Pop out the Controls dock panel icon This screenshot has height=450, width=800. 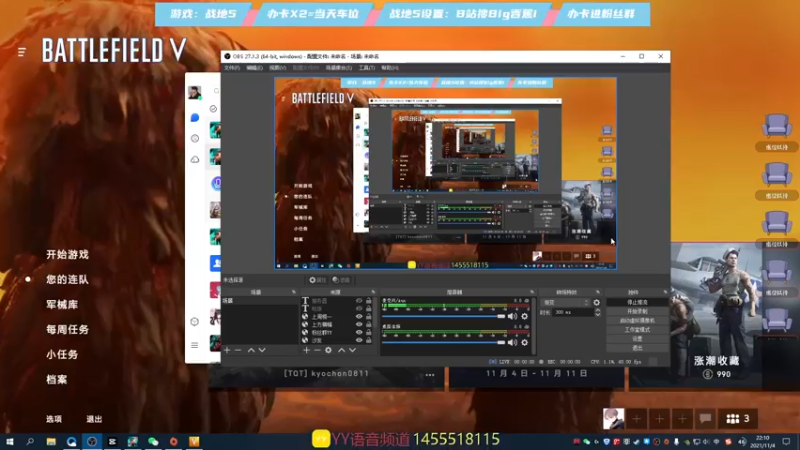tap(665, 292)
